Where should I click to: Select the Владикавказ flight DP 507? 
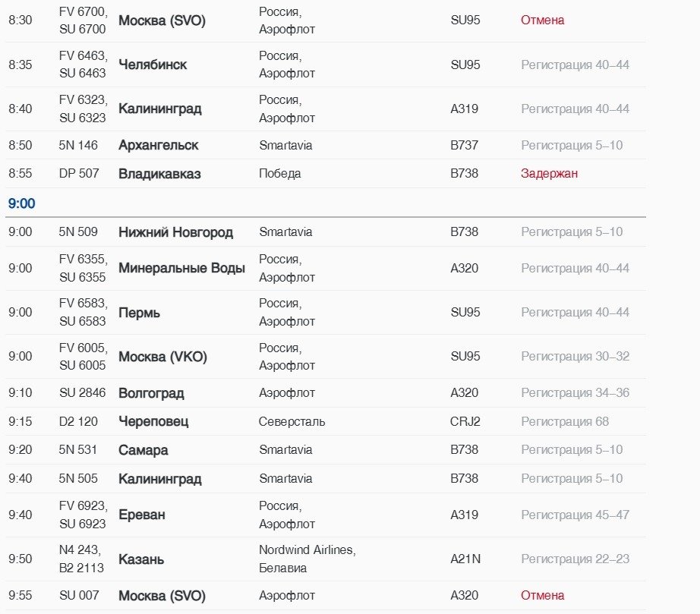point(159,174)
